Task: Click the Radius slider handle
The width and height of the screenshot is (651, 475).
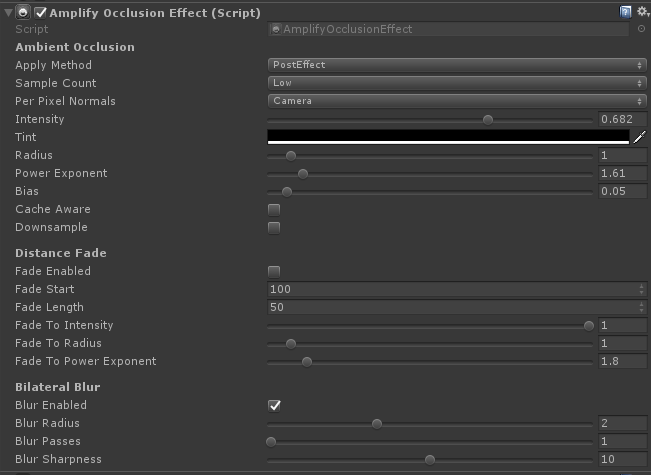Action: click(x=291, y=156)
